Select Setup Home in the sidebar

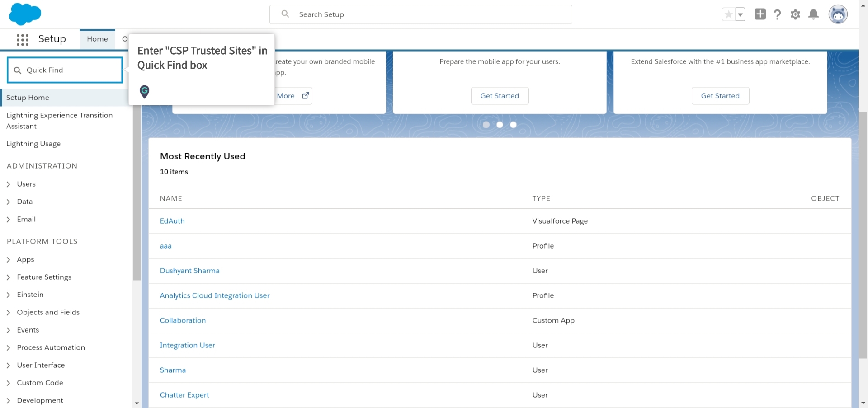tap(28, 98)
